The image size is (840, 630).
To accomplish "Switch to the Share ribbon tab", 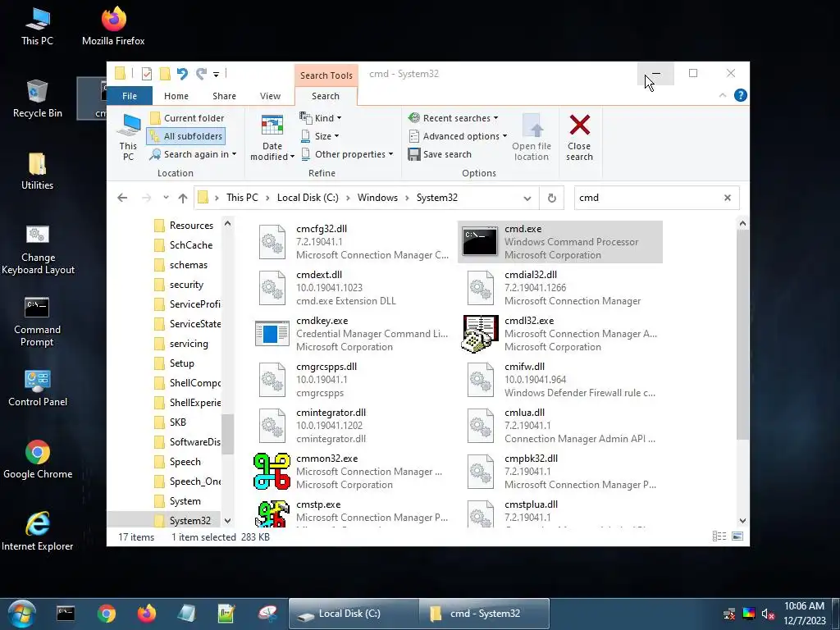I will coord(224,96).
